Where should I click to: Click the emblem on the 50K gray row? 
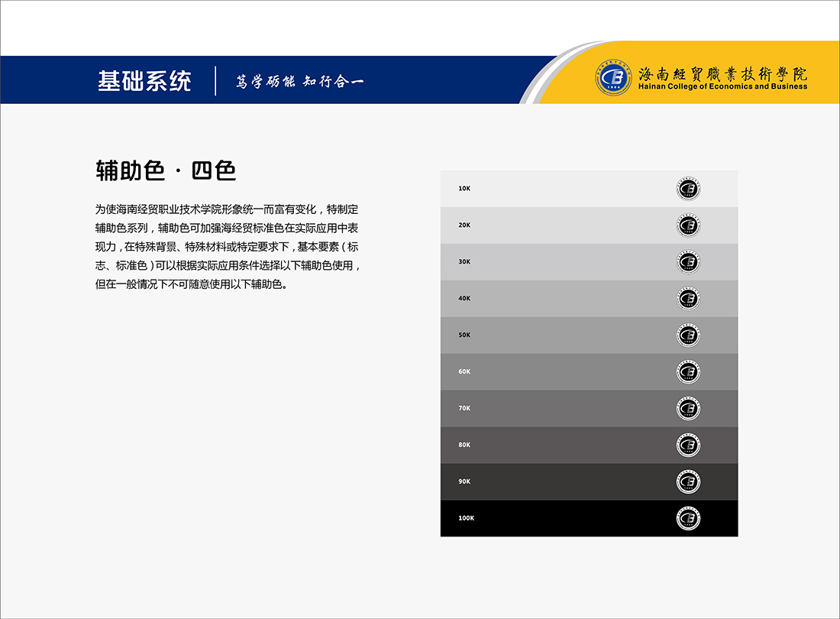click(x=689, y=335)
